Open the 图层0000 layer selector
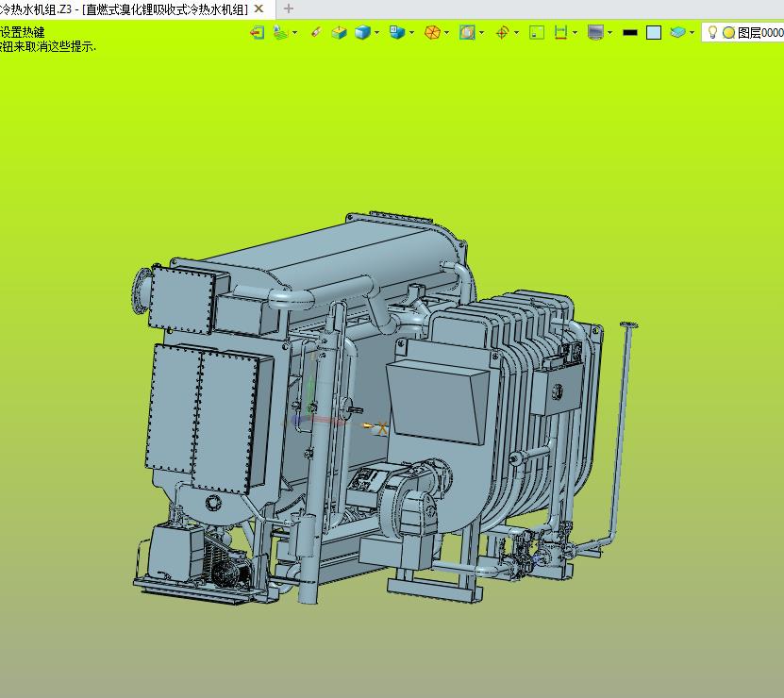 (x=759, y=32)
